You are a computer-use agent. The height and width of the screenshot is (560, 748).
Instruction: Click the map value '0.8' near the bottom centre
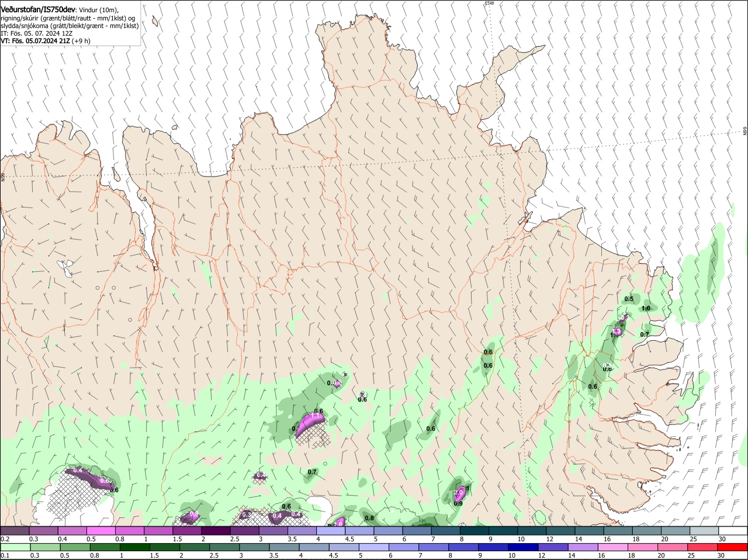tap(369, 518)
